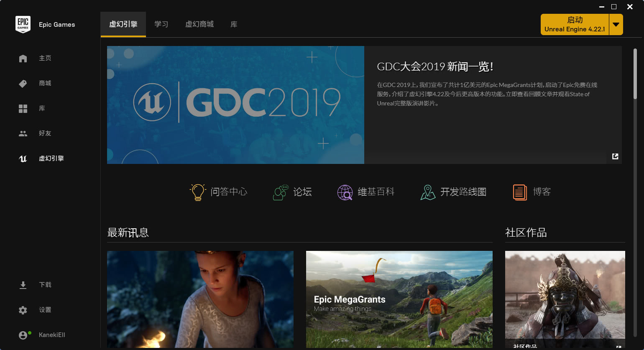Open the 库 library grid icon

click(x=23, y=109)
